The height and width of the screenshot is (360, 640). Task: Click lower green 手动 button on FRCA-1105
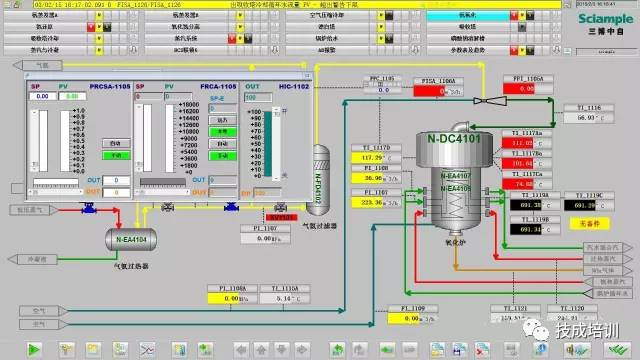(x=222, y=156)
